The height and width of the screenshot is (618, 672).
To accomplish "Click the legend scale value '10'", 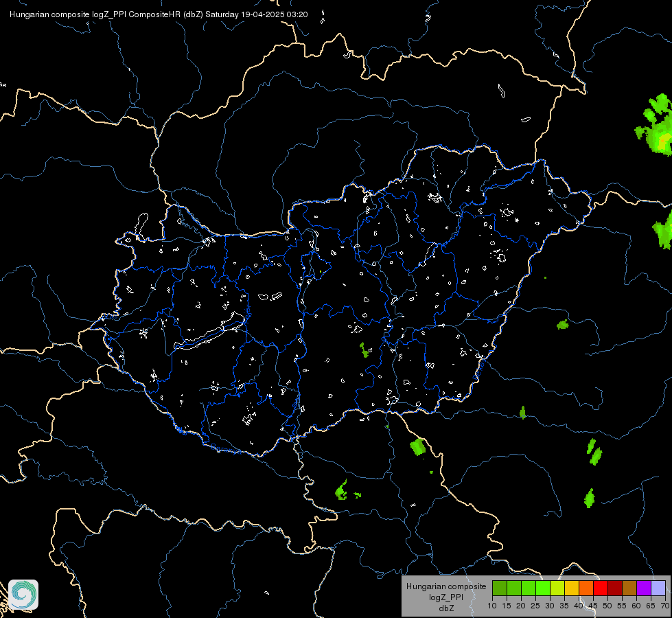I will [x=492, y=606].
